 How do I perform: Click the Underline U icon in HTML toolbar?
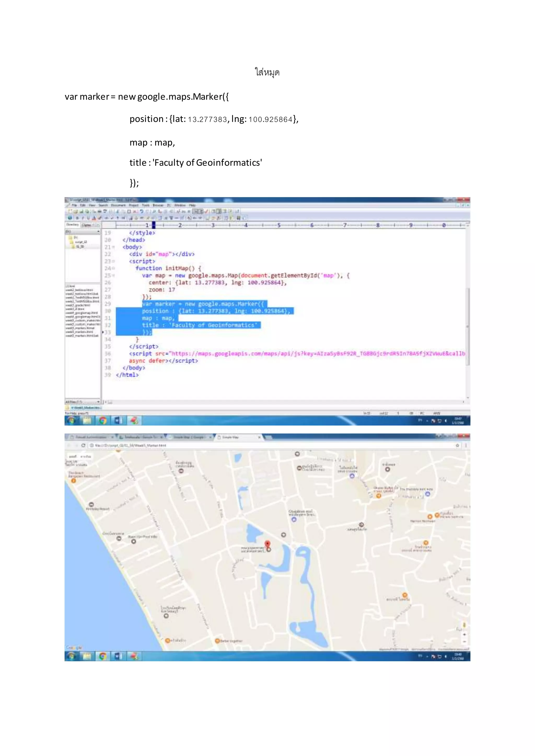pyautogui.click(x=88, y=218)
